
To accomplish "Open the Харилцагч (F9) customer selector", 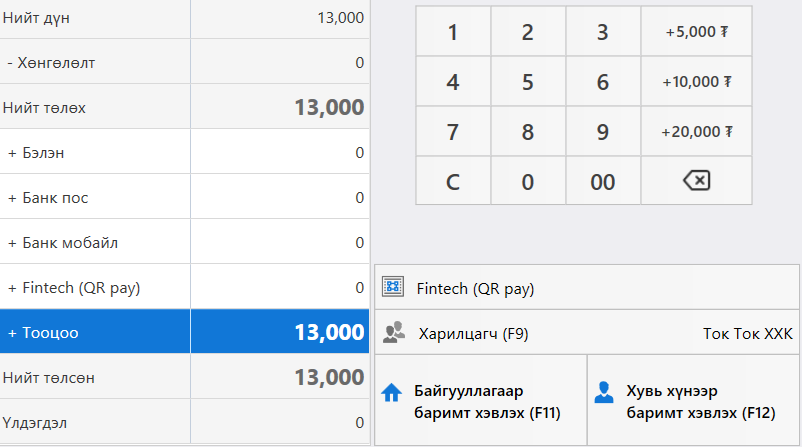I will [x=587, y=333].
